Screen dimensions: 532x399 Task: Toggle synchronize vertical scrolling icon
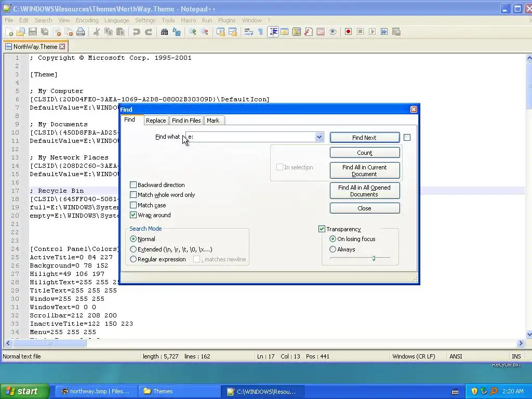pos(220,32)
